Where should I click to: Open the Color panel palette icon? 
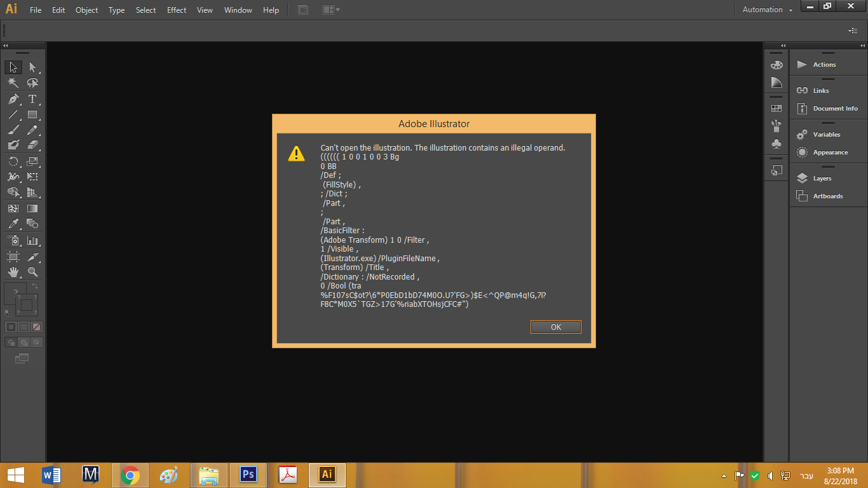[x=776, y=65]
